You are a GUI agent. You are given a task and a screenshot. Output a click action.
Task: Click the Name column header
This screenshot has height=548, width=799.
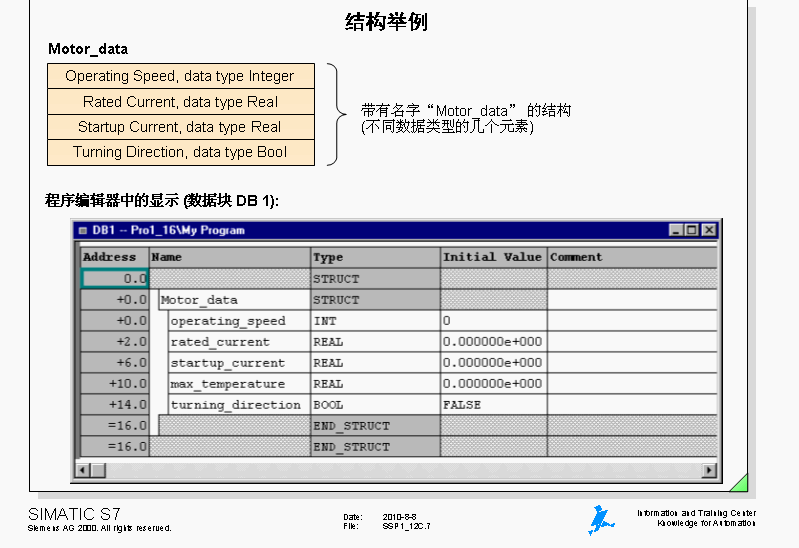coord(230,257)
